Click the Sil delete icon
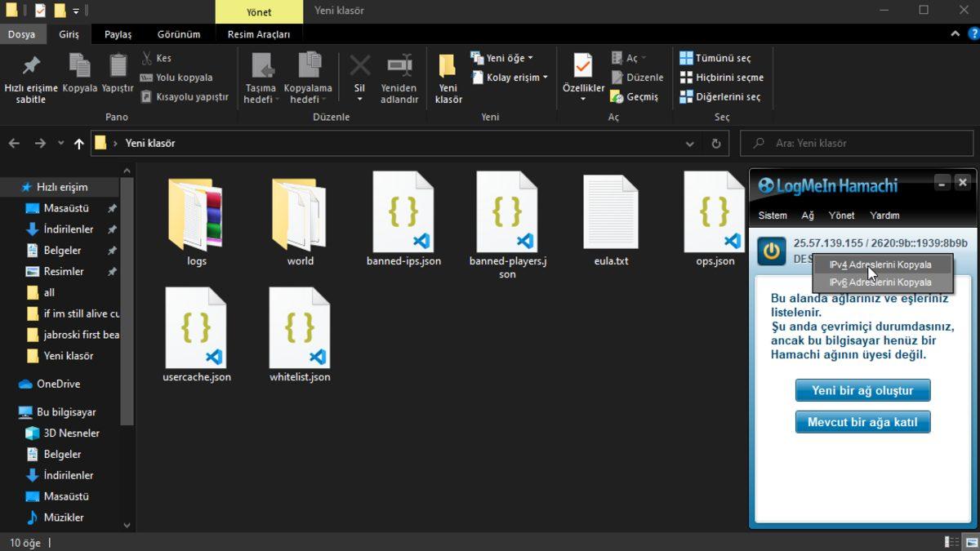The image size is (980, 551). coord(359,66)
